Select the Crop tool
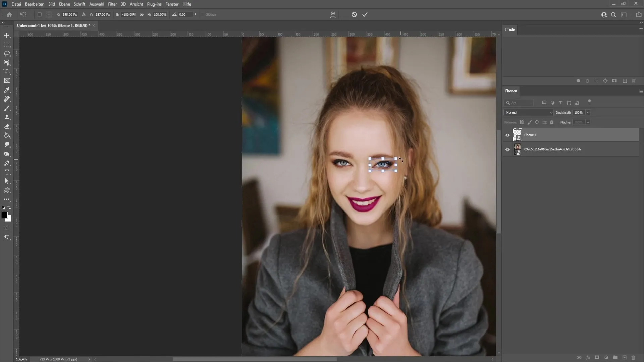Image resolution: width=644 pixels, height=362 pixels. [x=7, y=71]
